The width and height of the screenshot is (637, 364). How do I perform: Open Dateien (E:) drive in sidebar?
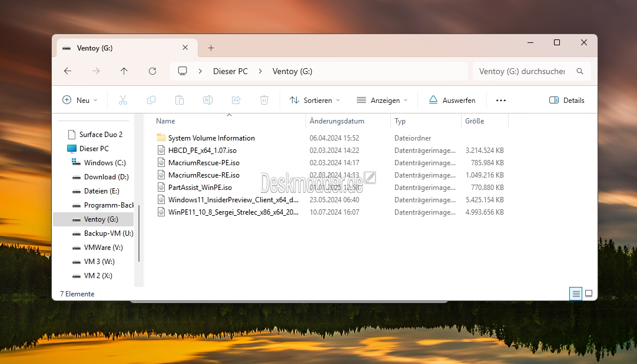pos(102,191)
